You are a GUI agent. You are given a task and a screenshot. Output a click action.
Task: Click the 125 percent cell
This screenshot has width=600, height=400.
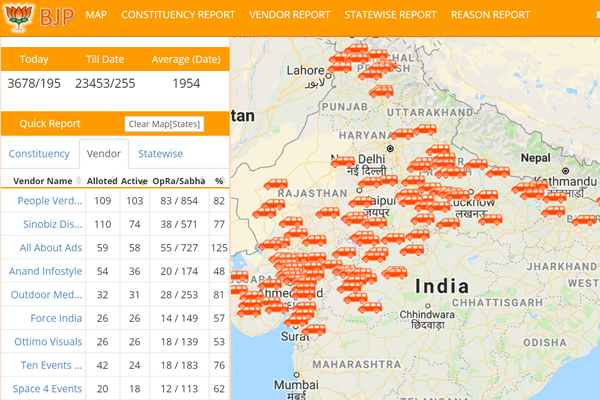[219, 248]
